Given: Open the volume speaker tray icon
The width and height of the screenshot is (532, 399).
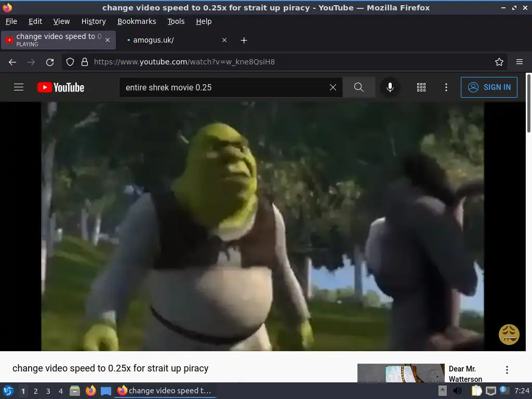Looking at the screenshot, I should pyautogui.click(x=457, y=391).
